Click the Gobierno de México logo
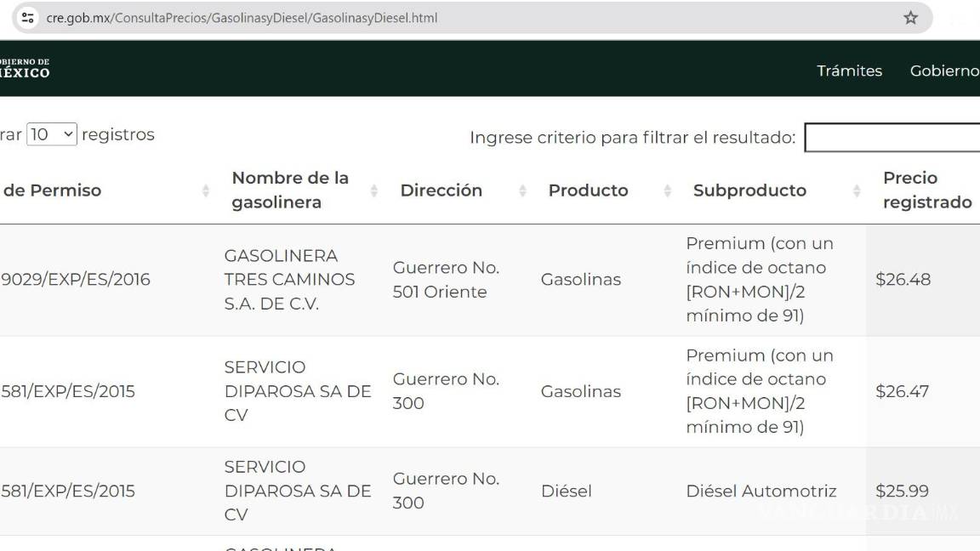 point(25,68)
